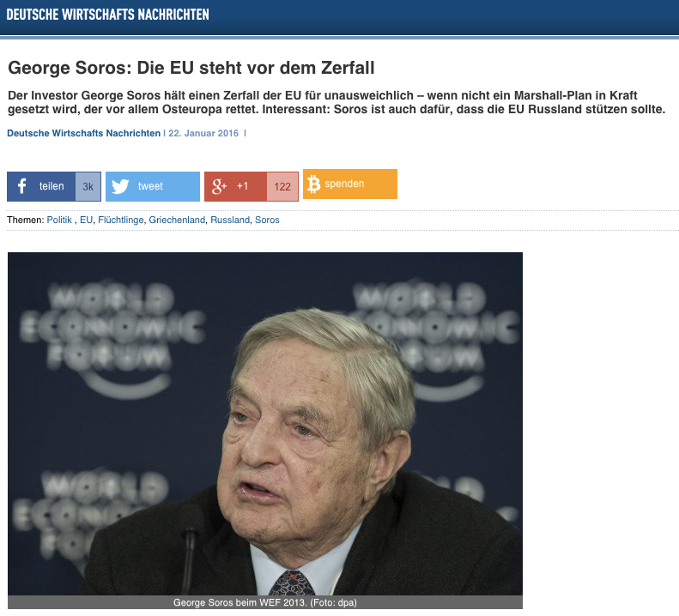679x616 pixels.
Task: Click the article headline about EU Zerfall
Action: (x=191, y=68)
